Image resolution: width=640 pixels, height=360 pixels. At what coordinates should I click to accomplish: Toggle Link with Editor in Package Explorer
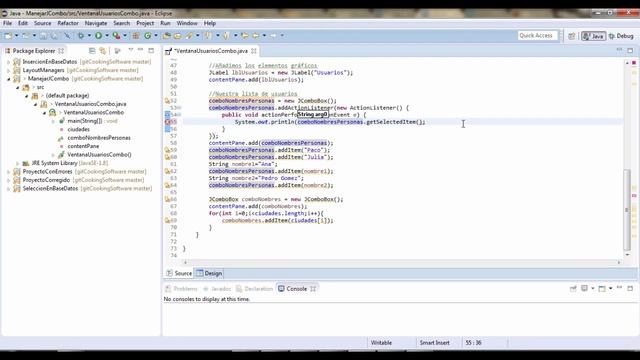(x=103, y=51)
